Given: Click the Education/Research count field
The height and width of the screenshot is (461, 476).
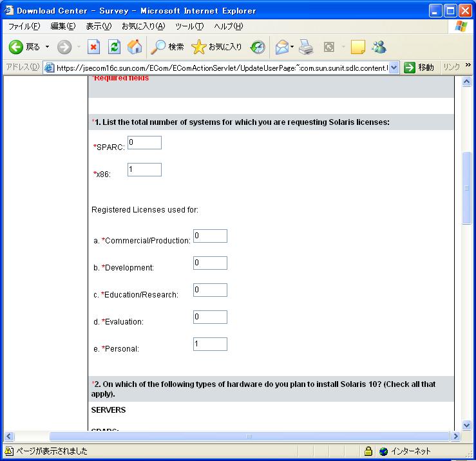Looking at the screenshot, I should (x=210, y=290).
